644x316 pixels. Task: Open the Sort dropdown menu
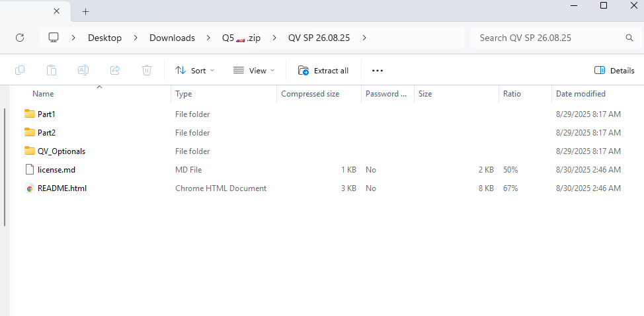pyautogui.click(x=194, y=71)
